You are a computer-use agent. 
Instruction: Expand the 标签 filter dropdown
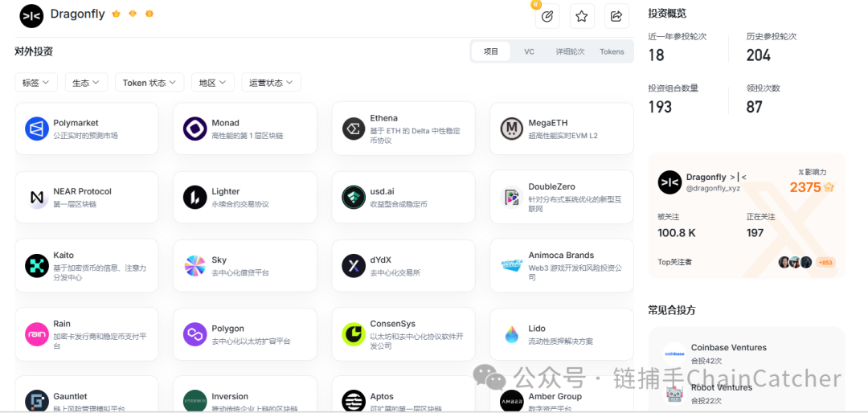(x=36, y=83)
